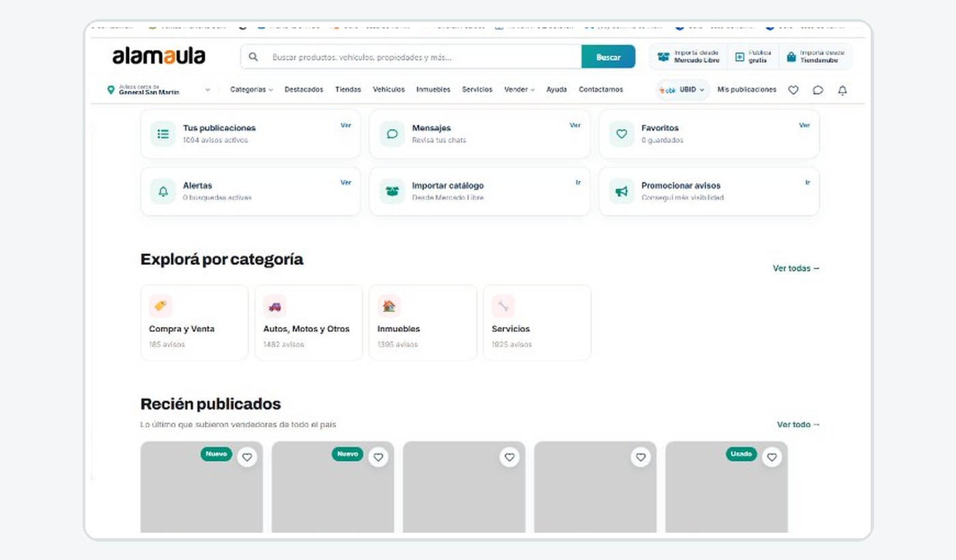Screen dimensions: 956x560
Task: Click the notifications bell icon in navbar
Action: pos(843,89)
